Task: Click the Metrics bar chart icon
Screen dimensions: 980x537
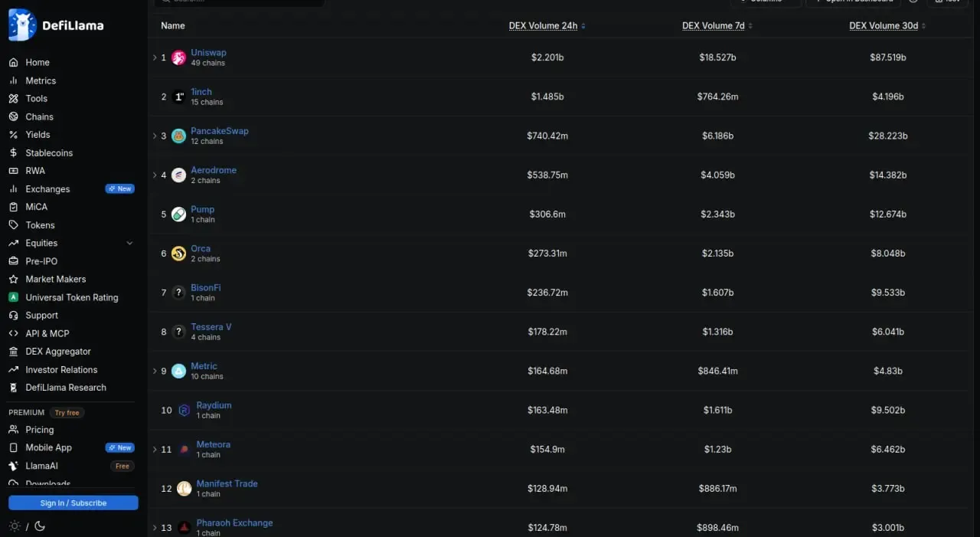Action: [x=13, y=80]
